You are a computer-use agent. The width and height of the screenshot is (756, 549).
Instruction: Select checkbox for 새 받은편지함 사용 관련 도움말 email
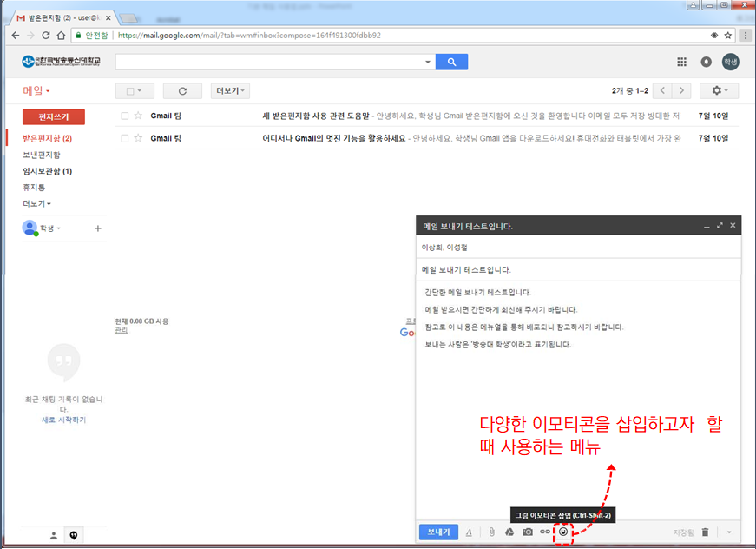[x=125, y=116]
